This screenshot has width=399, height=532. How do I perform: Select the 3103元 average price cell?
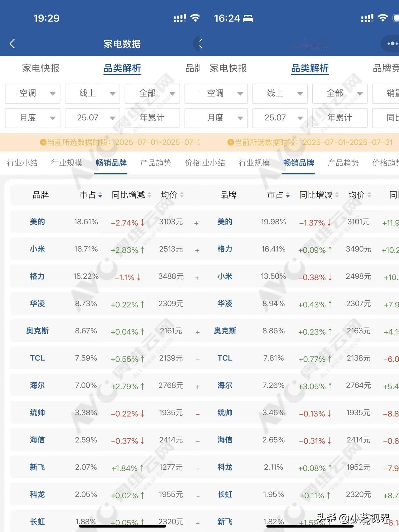click(171, 222)
